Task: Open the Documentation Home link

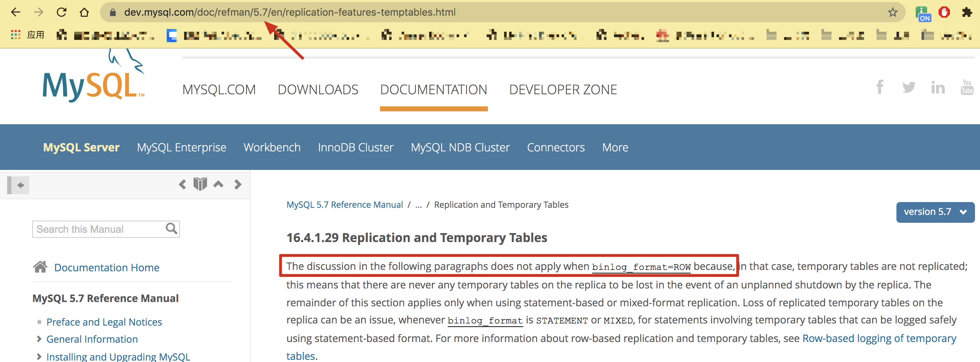Action: click(x=107, y=268)
